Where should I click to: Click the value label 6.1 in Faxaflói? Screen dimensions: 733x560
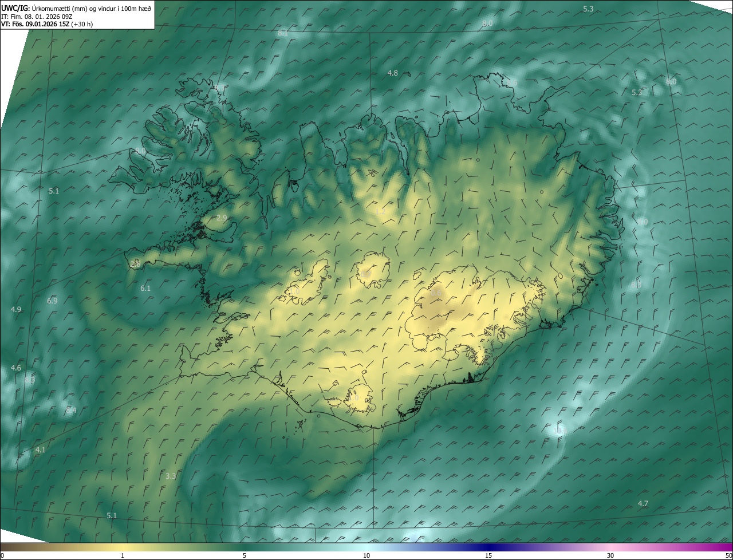(x=145, y=288)
